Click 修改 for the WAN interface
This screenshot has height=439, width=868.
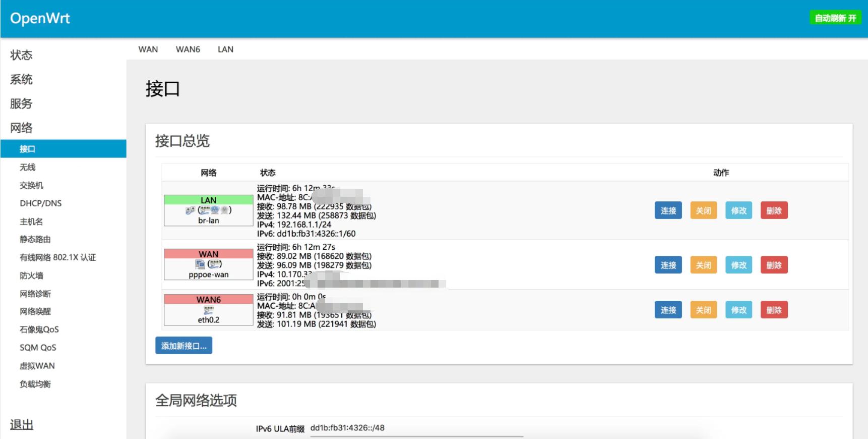pos(739,265)
